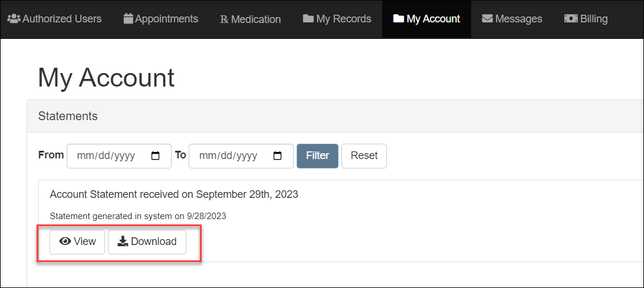Click the eye icon on View button
The height and width of the screenshot is (288, 644).
coord(65,241)
